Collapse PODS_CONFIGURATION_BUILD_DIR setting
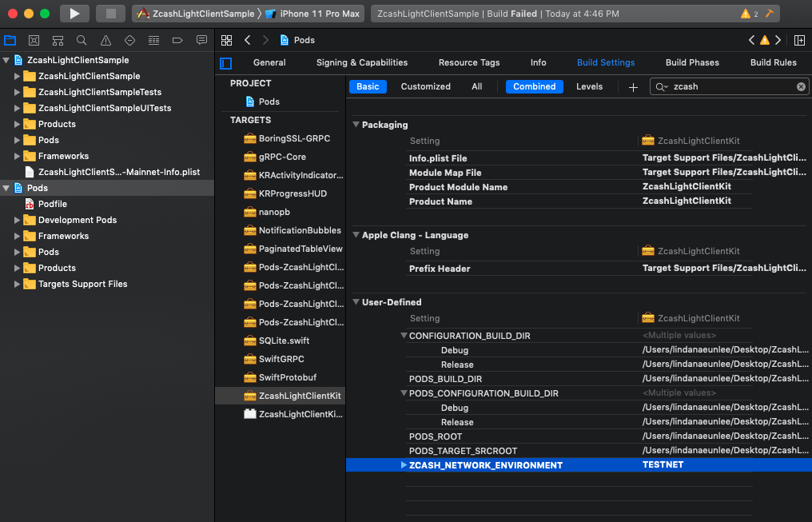 coord(404,393)
